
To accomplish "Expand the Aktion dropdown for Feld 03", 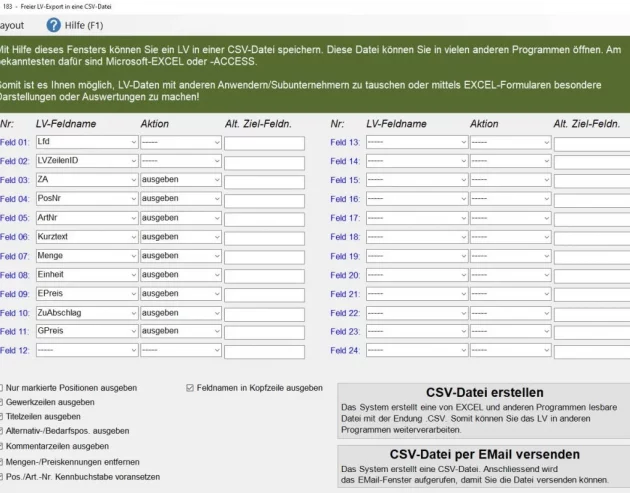I will pos(216,180).
